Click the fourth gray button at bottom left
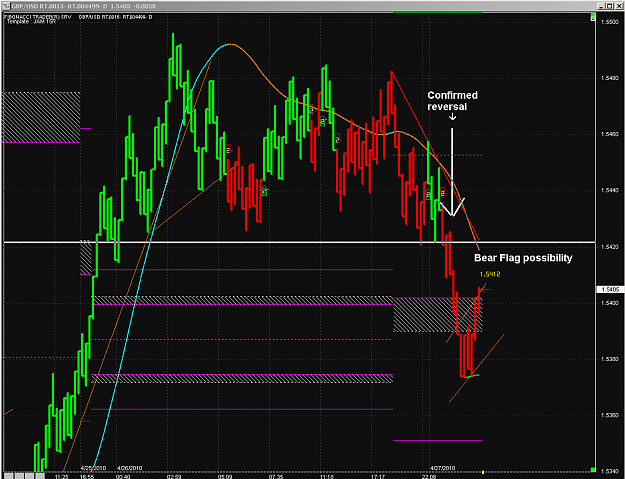The height and width of the screenshot is (479, 625). pos(40,476)
